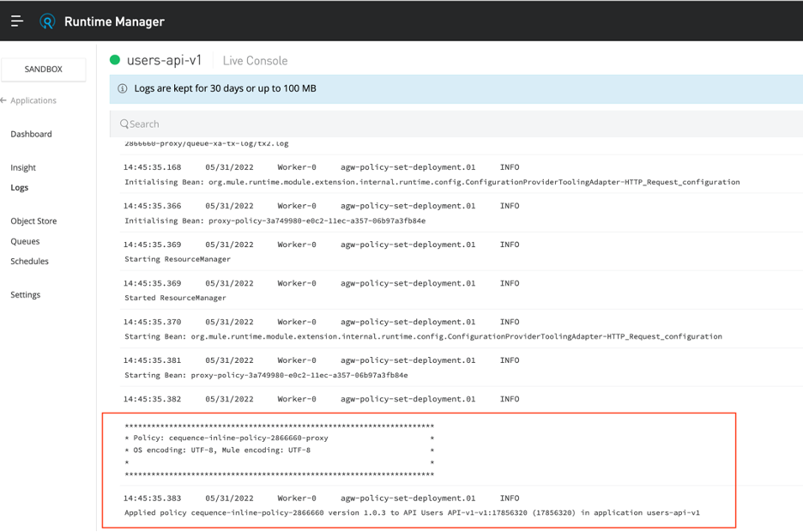Select Logs in the sidebar
The width and height of the screenshot is (803, 532).
(20, 187)
